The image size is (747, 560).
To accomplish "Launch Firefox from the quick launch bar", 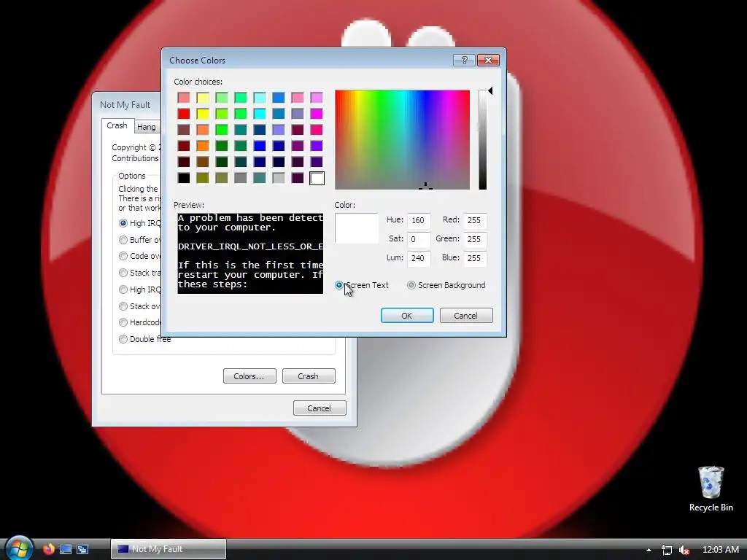I will 49,549.
